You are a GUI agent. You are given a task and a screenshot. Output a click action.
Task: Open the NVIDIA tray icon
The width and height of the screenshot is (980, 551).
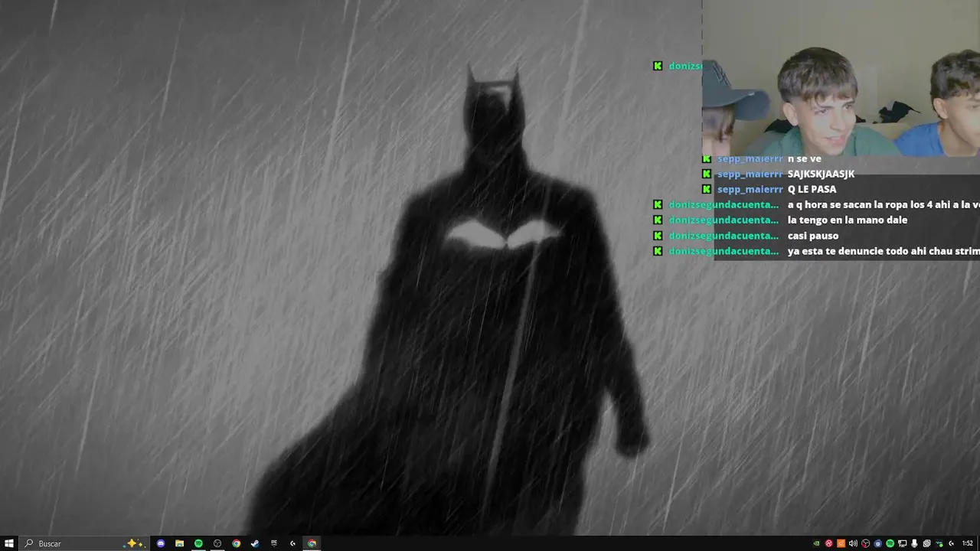[x=816, y=543]
